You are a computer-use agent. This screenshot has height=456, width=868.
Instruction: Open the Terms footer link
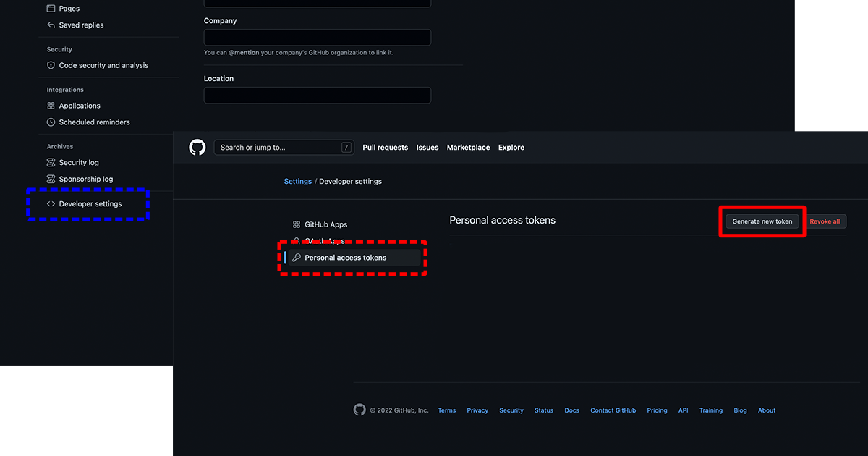point(447,410)
